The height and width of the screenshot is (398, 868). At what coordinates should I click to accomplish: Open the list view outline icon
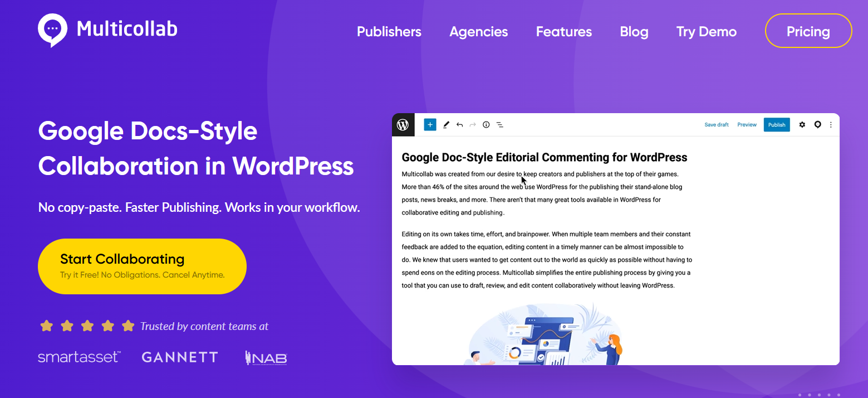pyautogui.click(x=500, y=125)
